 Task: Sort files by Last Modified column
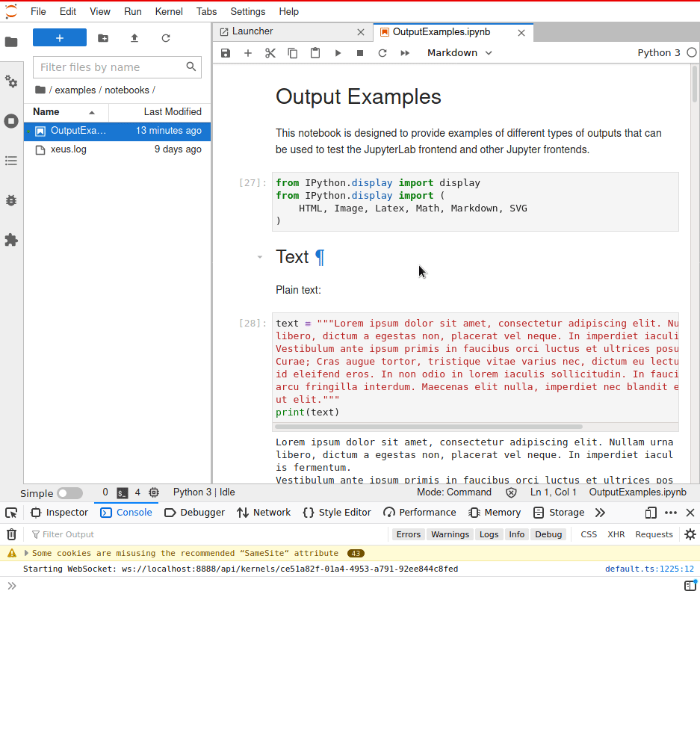pos(159,112)
